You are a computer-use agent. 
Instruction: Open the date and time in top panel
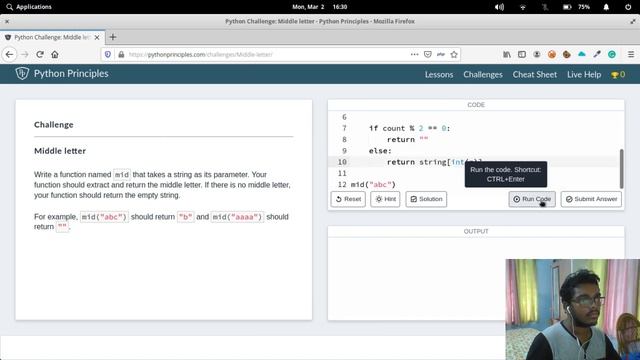coord(320,7)
